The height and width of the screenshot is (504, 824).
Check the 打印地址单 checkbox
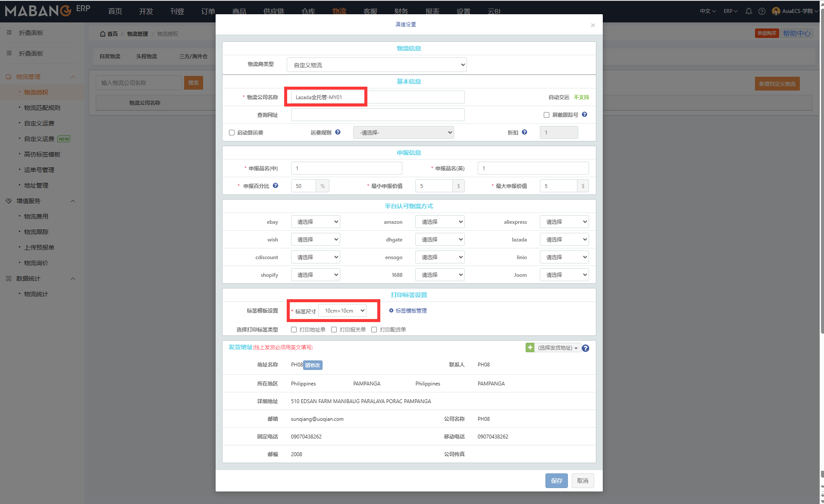(294, 329)
